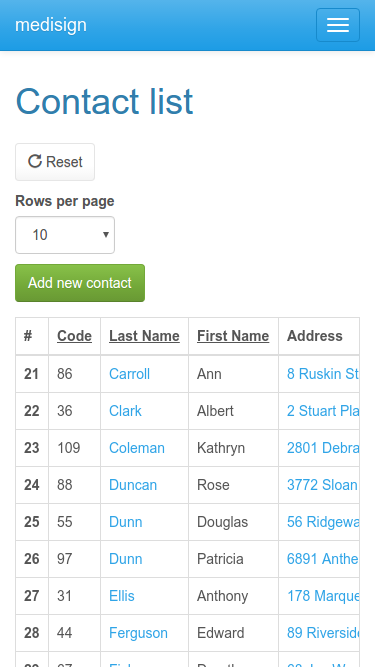Sort table by Code column
The width and height of the screenshot is (375, 667).
pos(74,336)
